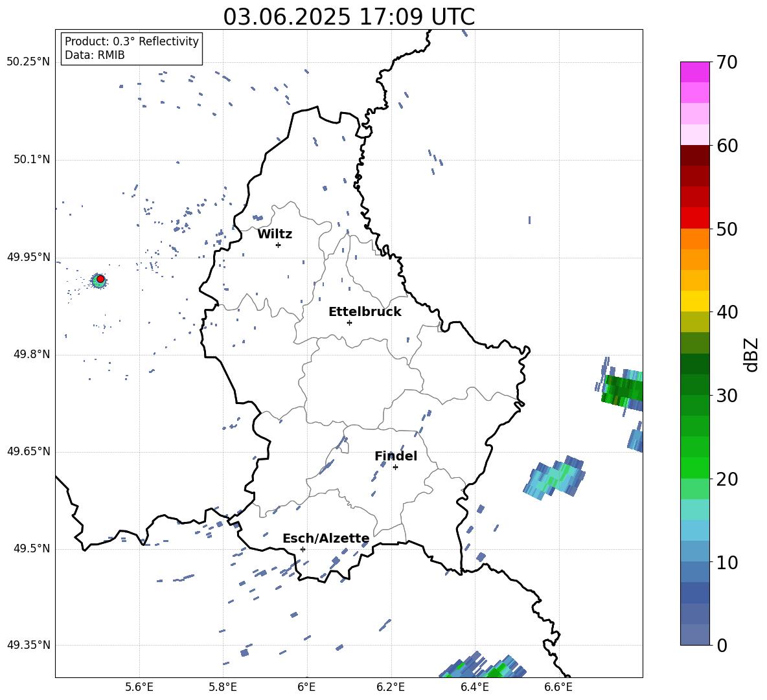Click the 49.5°N latitude label
The image size is (767, 700).
coord(32,548)
